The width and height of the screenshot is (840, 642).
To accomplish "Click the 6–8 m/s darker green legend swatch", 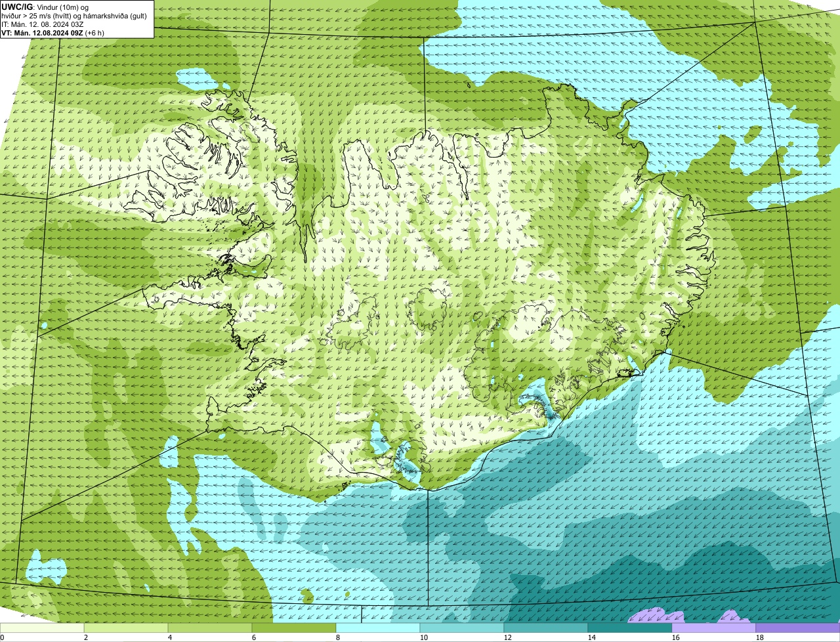I will [x=294, y=628].
